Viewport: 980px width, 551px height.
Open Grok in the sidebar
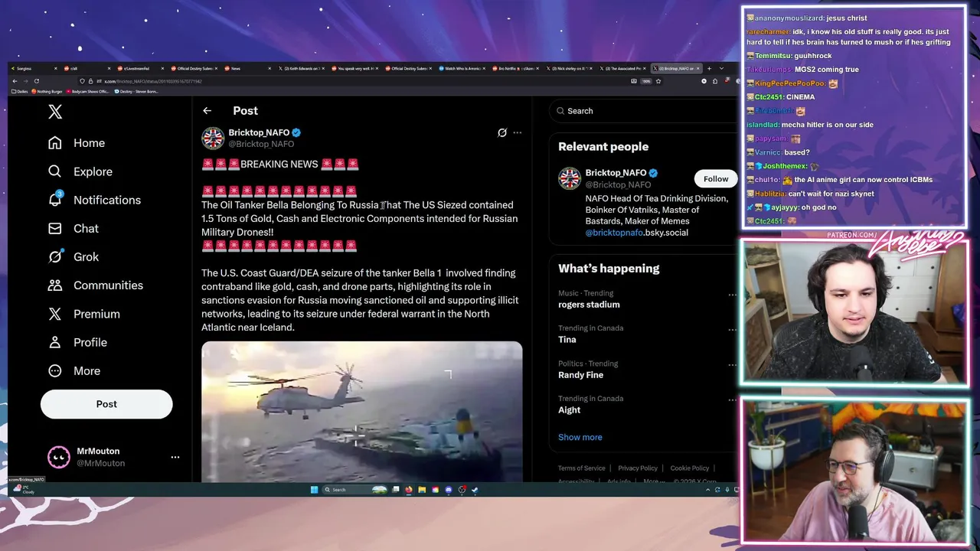tap(73, 257)
